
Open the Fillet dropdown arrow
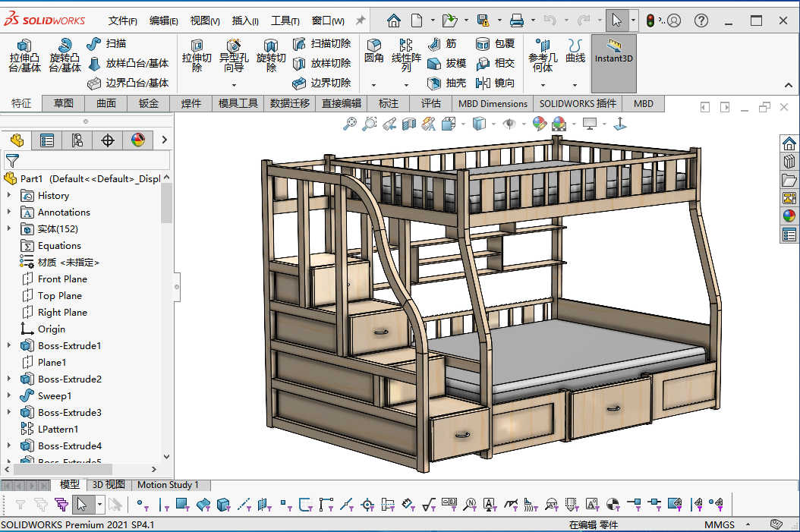[x=374, y=85]
